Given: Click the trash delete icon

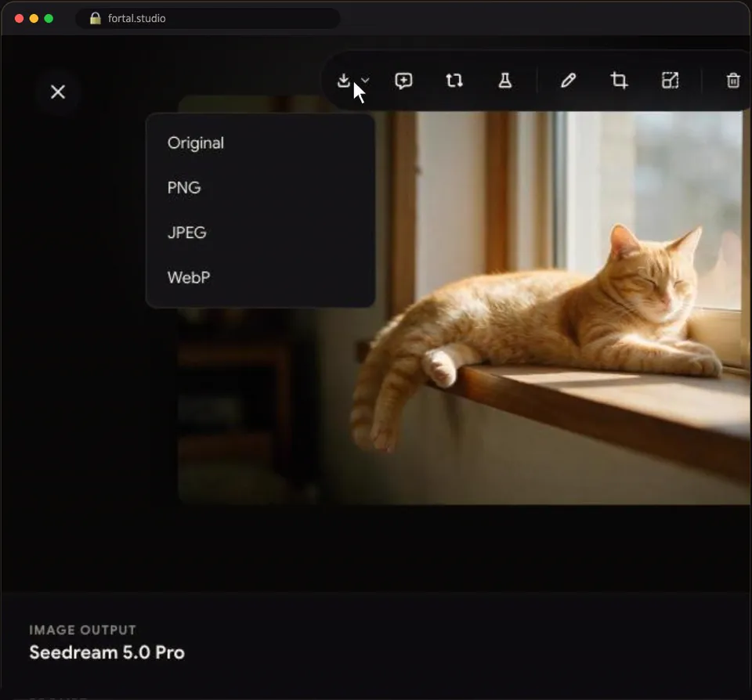Looking at the screenshot, I should tap(733, 81).
